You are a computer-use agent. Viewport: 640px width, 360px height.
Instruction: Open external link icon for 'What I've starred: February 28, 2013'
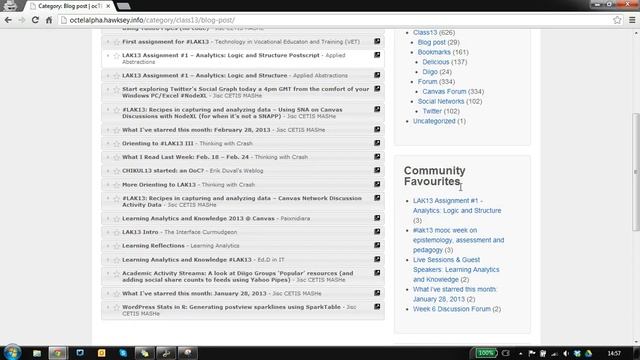coord(377,129)
